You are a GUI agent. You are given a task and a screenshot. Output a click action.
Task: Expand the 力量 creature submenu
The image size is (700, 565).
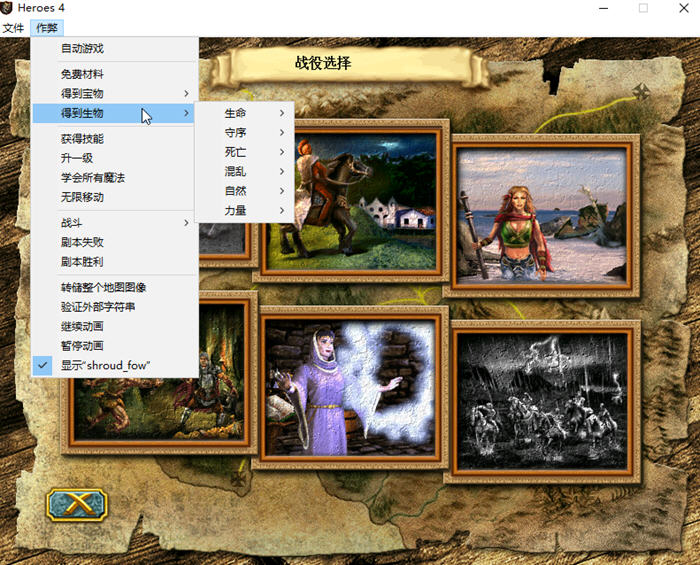[244, 211]
